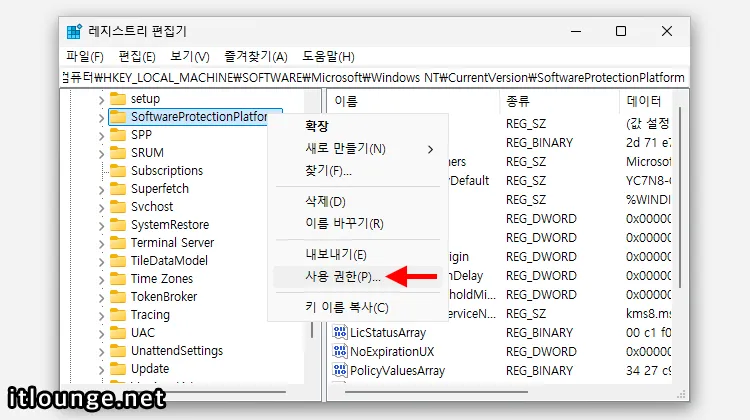Open the 즐겨찾기(A) menu
This screenshot has height=420, width=750.
click(x=256, y=57)
